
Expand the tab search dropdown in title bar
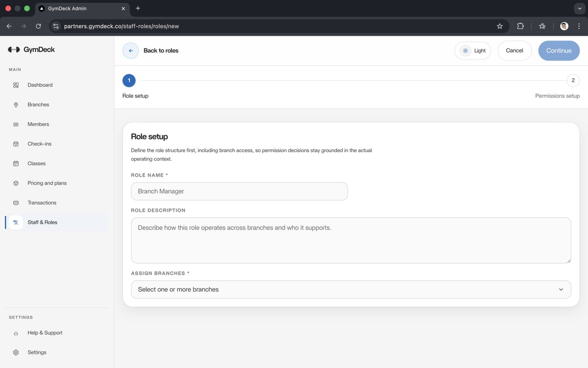(580, 8)
